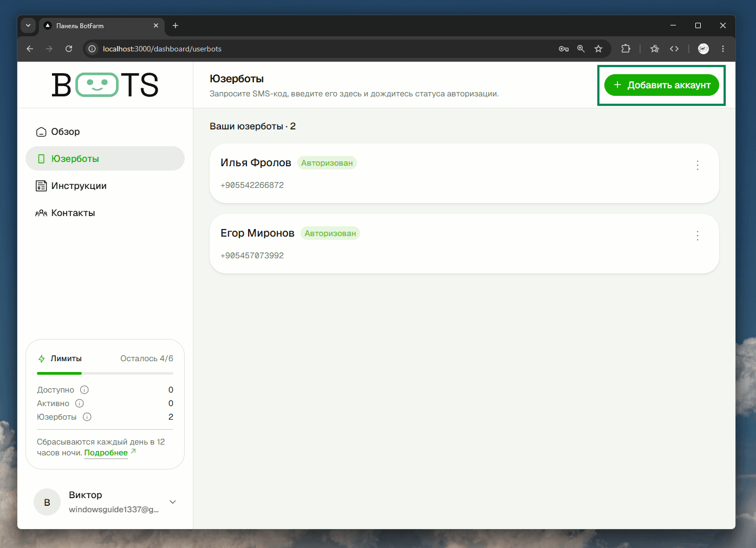Click the Илья Фролов userbot name
Viewport: 756px width, 548px height.
tap(256, 162)
